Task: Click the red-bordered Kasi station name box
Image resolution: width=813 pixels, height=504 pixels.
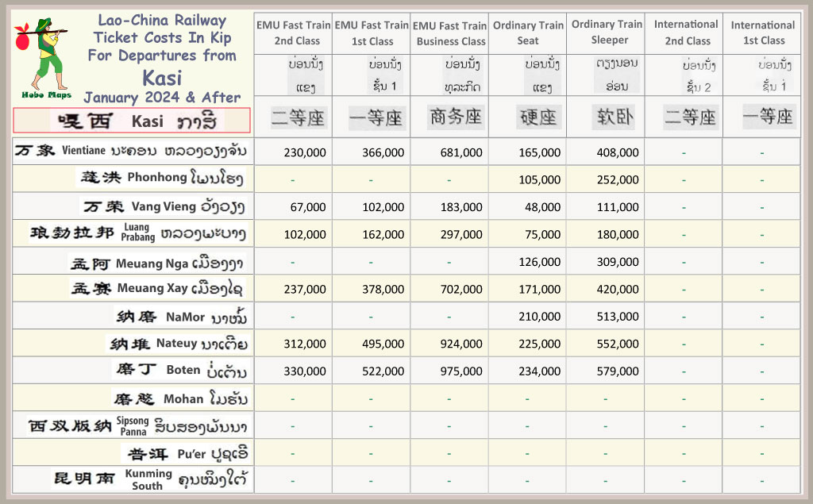Action: click(132, 120)
